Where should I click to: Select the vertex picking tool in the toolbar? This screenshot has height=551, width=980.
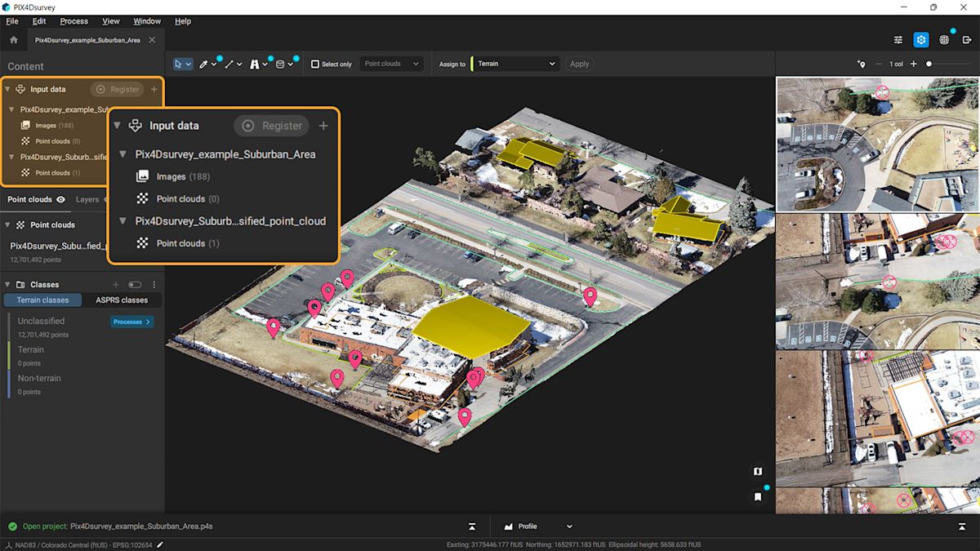(203, 64)
